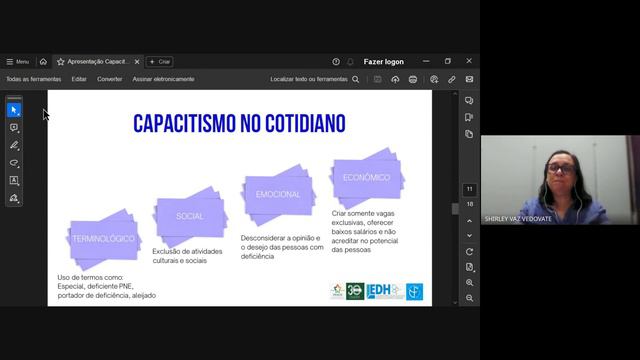Choose the Select arrow tool
The width and height of the screenshot is (640, 360).
(x=14, y=110)
